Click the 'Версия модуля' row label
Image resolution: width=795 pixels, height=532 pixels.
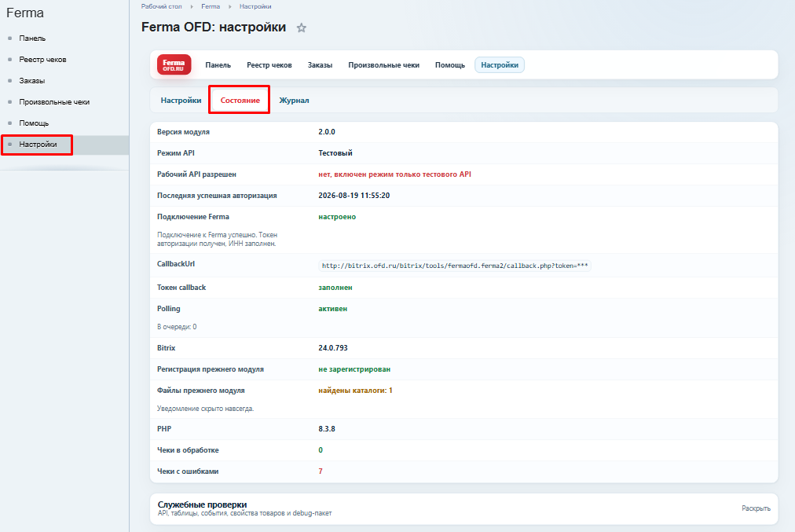point(183,132)
